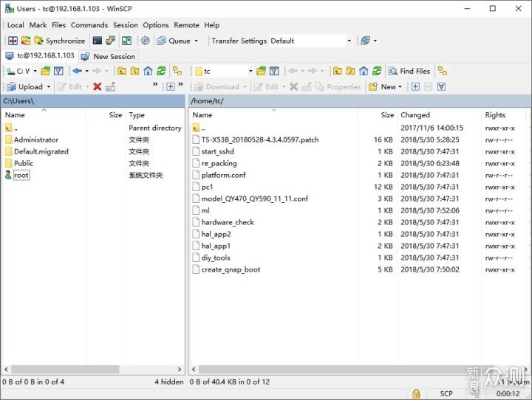The width and height of the screenshot is (532, 400).
Task: Click the New button in remote toolbar
Action: pyautogui.click(x=383, y=87)
